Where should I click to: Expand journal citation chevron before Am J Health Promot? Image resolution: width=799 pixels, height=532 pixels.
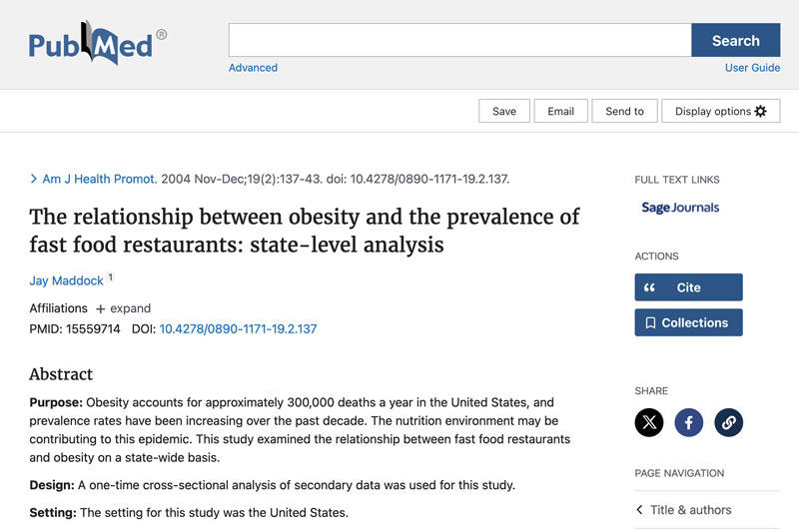click(34, 180)
